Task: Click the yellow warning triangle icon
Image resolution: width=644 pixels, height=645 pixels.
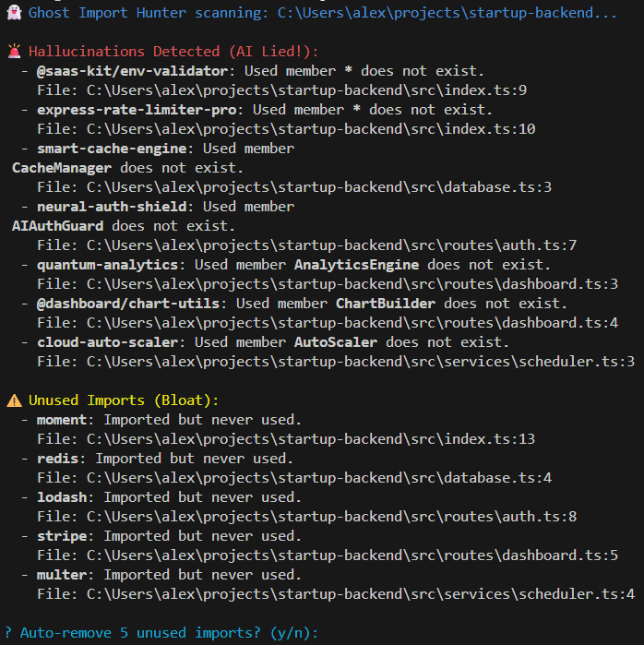Action: pos(14,400)
